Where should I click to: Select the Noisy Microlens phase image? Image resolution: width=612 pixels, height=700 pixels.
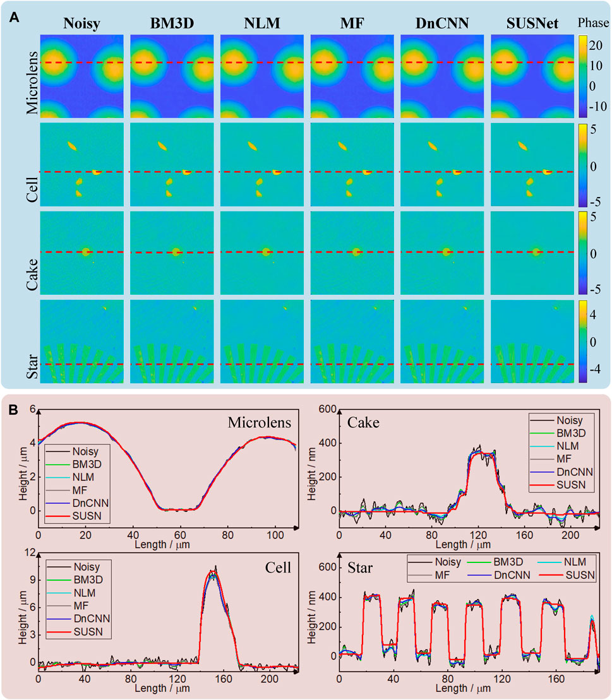(81, 76)
